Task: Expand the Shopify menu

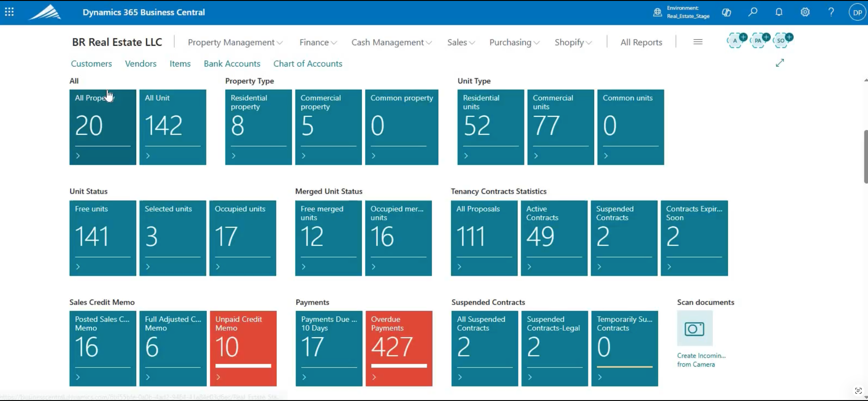Action: point(573,42)
